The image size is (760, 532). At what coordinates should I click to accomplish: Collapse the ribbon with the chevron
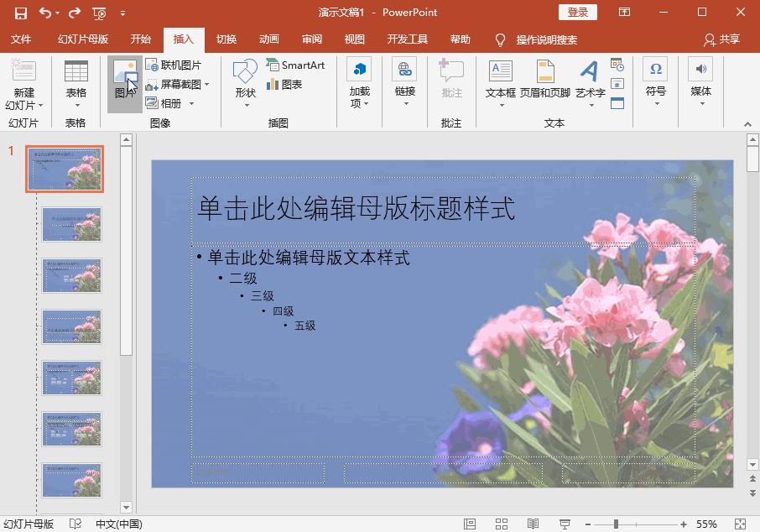pos(749,124)
